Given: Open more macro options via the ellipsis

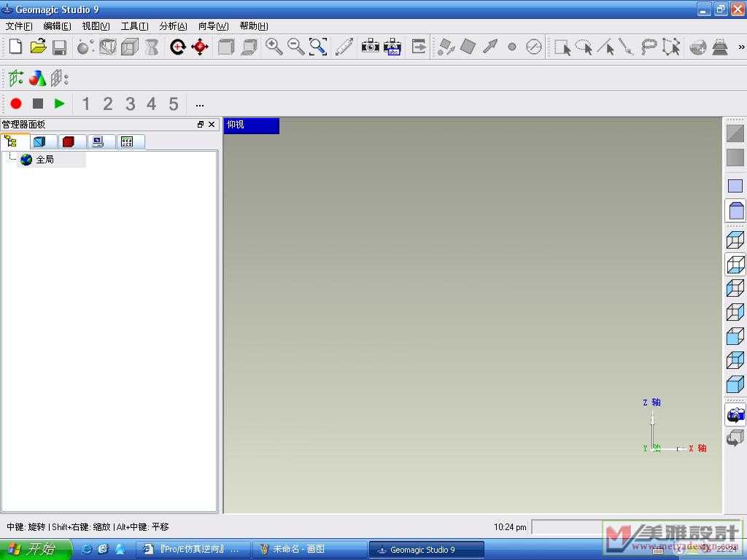Looking at the screenshot, I should pos(200,105).
